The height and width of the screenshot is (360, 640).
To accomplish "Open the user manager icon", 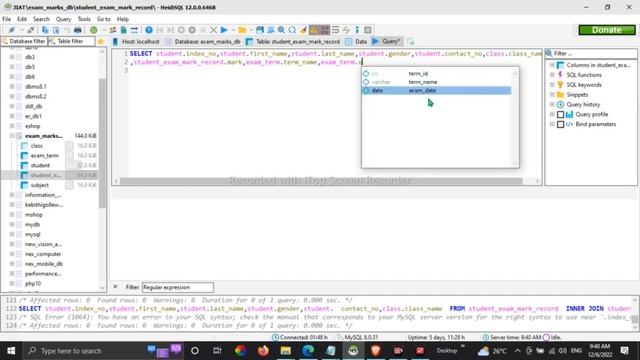I will coord(113,30).
